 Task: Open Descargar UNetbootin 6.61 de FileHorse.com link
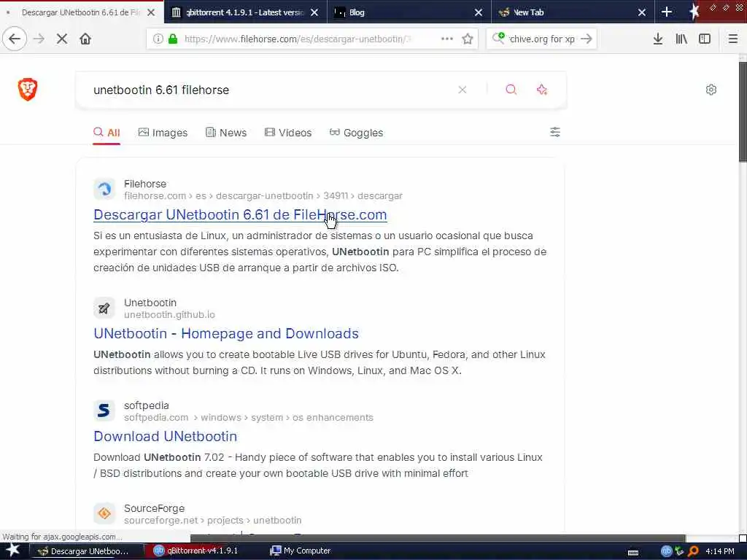[240, 215]
